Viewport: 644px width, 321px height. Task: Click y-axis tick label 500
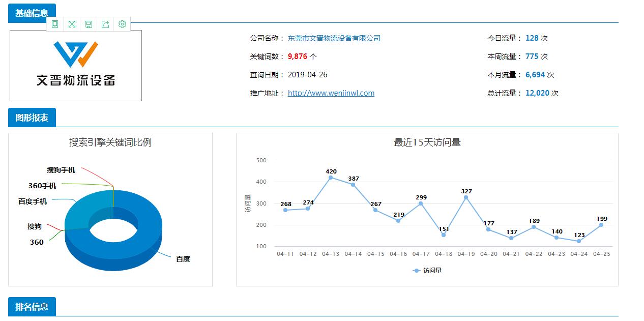pyautogui.click(x=261, y=160)
